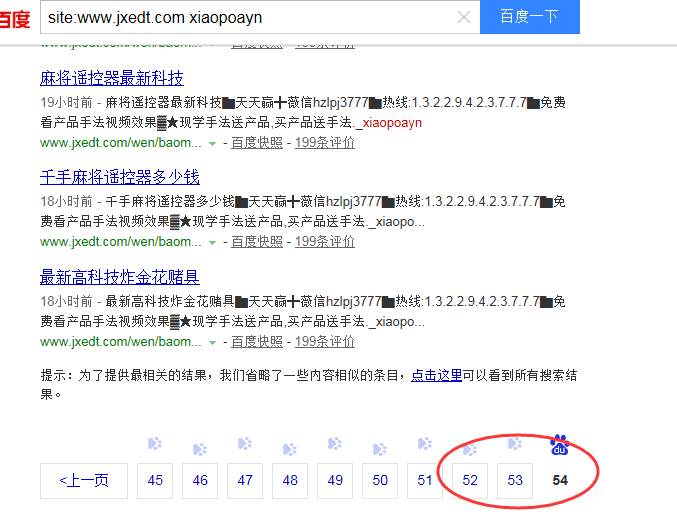Image resolution: width=677 pixels, height=519 pixels.
Task: Go to results page 46
Action: [200, 481]
